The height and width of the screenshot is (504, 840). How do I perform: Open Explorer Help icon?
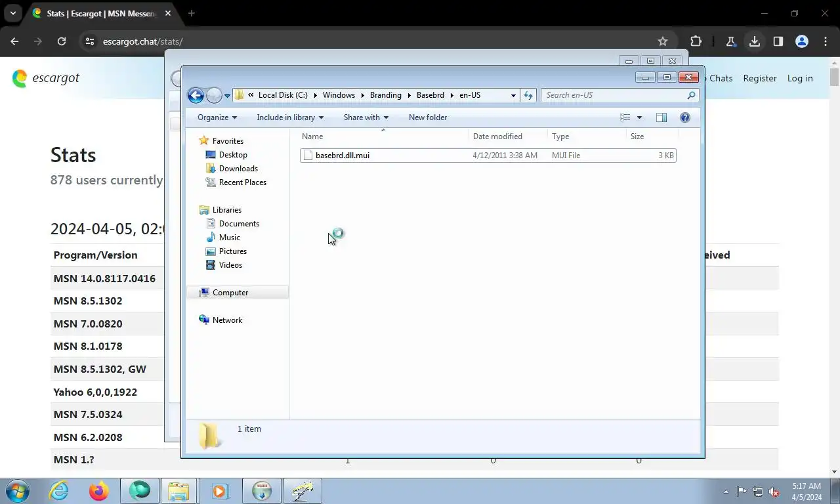(684, 117)
